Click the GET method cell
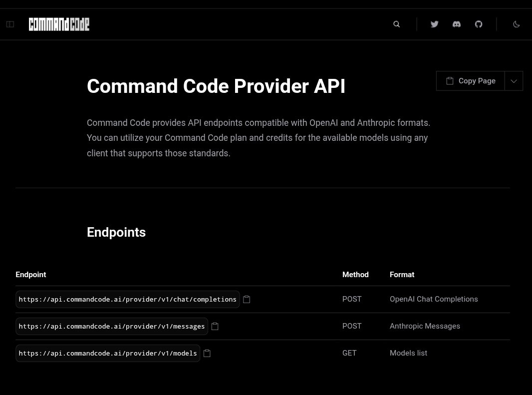532x395 pixels. click(349, 353)
